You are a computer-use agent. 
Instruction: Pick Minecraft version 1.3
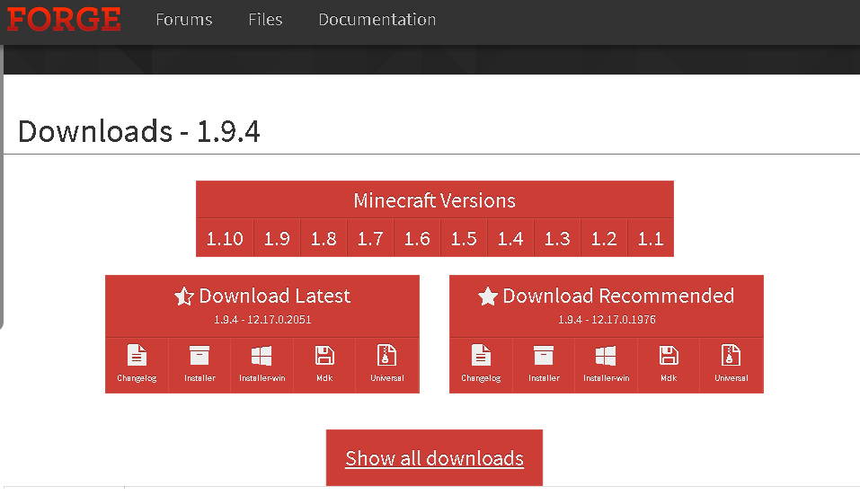click(x=557, y=239)
